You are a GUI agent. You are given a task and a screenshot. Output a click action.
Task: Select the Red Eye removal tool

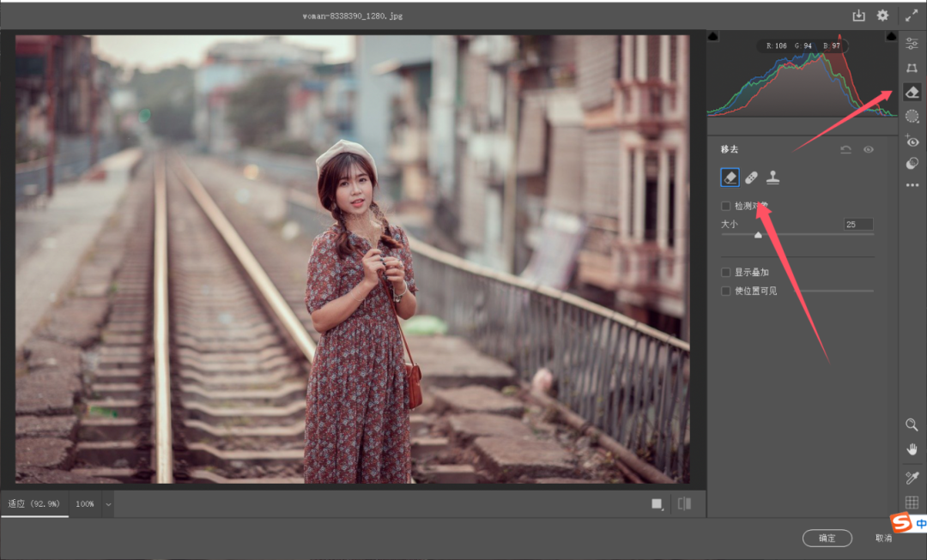912,141
